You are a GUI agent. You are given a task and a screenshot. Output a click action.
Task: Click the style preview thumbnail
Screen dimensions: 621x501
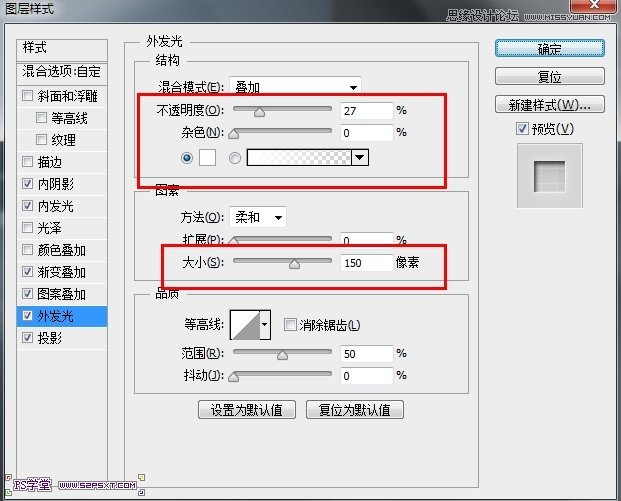[x=550, y=175]
